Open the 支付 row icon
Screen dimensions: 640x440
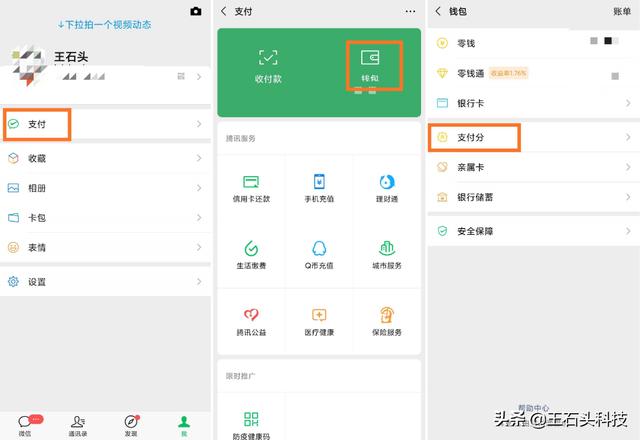pos(13,124)
